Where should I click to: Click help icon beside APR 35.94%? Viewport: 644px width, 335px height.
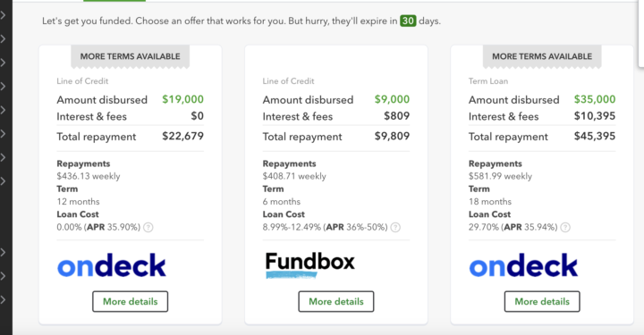click(565, 227)
